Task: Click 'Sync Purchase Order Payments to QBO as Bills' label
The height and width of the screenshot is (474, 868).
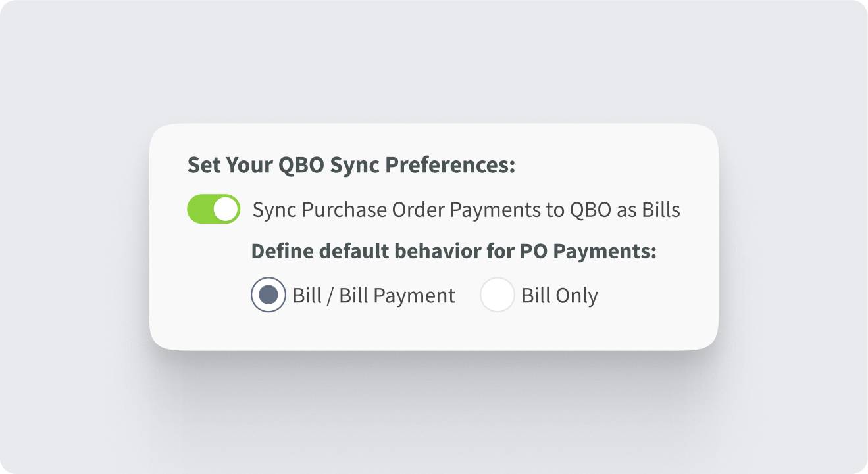Action: tap(466, 210)
